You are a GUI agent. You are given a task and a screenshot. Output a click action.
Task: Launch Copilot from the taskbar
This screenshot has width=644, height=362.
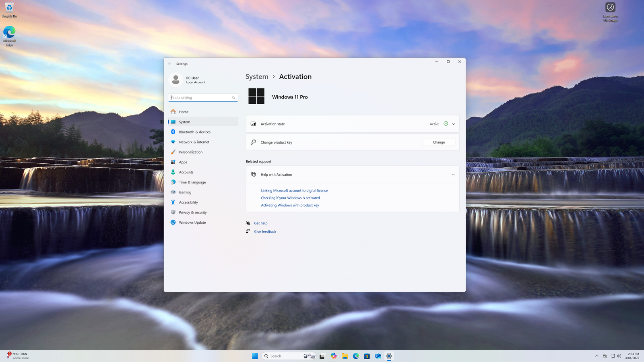(x=334, y=356)
